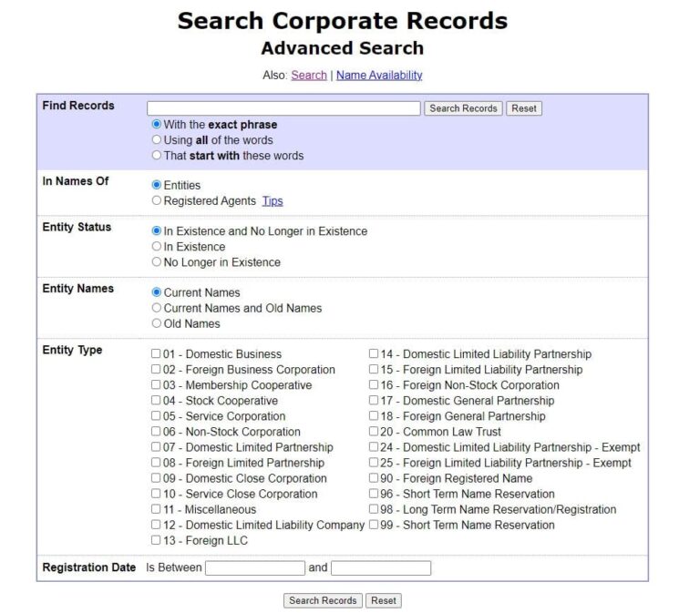Click the top Reset button

[523, 108]
